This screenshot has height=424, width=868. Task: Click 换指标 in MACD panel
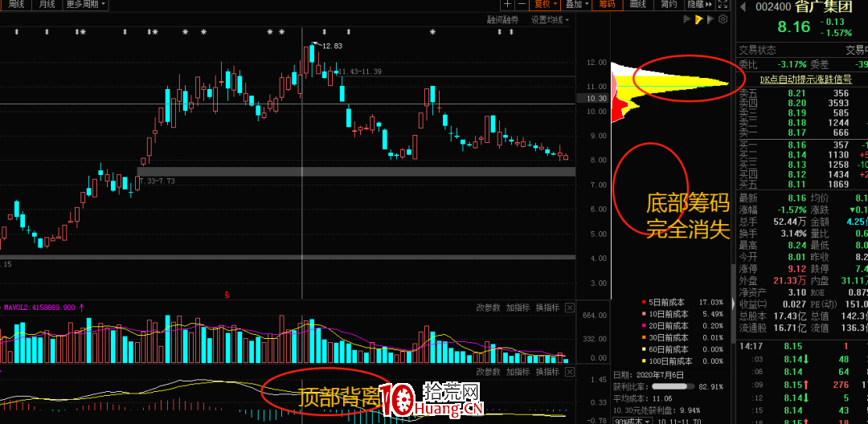(547, 372)
